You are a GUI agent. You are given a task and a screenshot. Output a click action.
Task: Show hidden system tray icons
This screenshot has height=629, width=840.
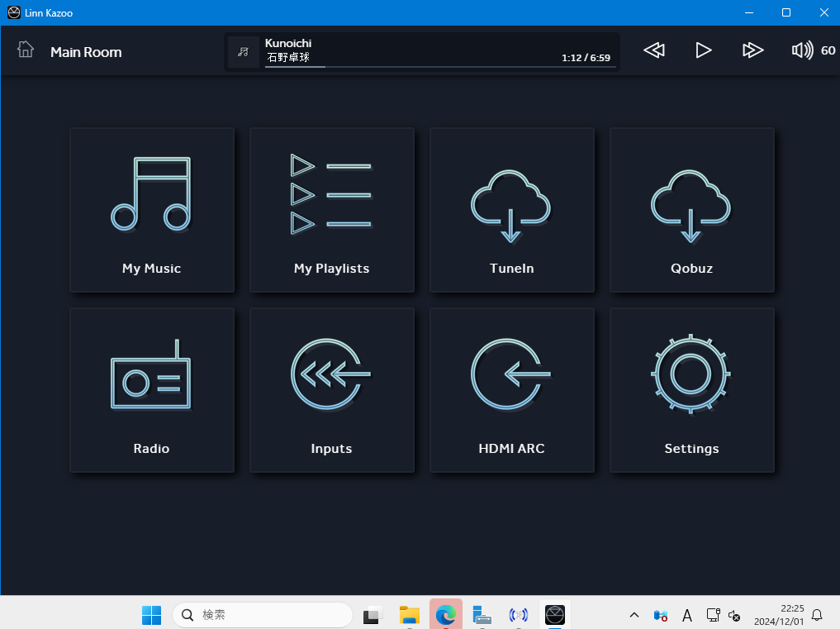tap(634, 614)
